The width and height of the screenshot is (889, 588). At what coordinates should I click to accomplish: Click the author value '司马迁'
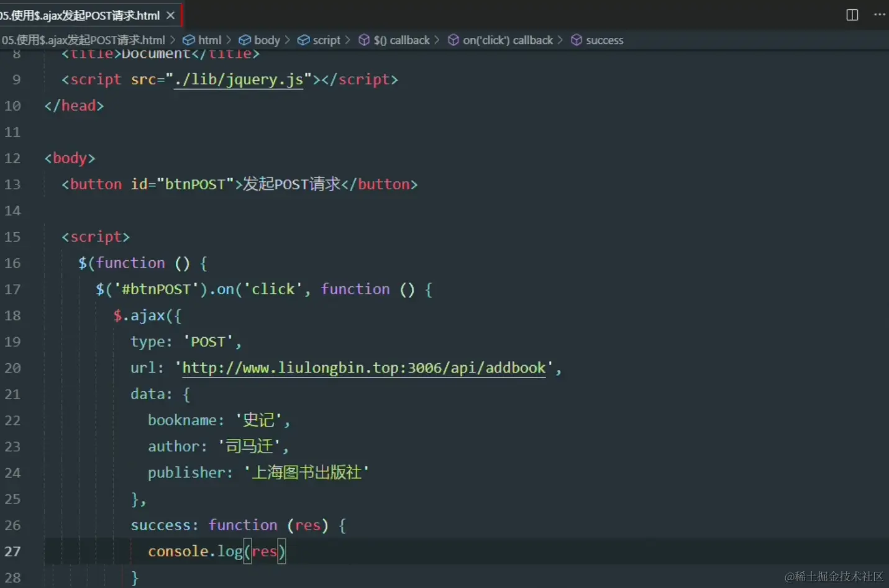[x=249, y=446]
